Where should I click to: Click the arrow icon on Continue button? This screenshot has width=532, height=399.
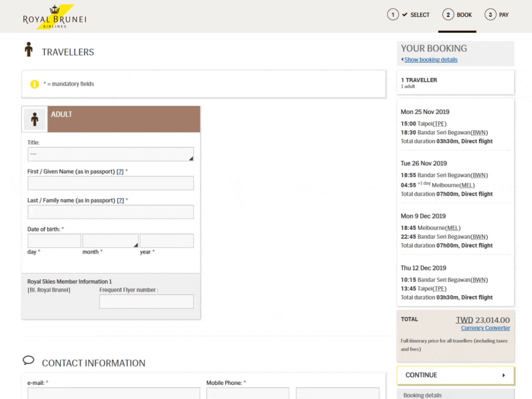pos(503,375)
